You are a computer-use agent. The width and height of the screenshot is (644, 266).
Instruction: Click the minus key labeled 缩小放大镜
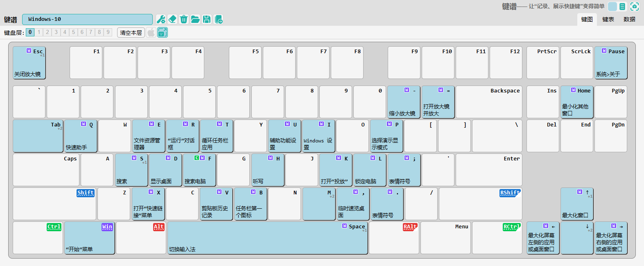coord(404,102)
